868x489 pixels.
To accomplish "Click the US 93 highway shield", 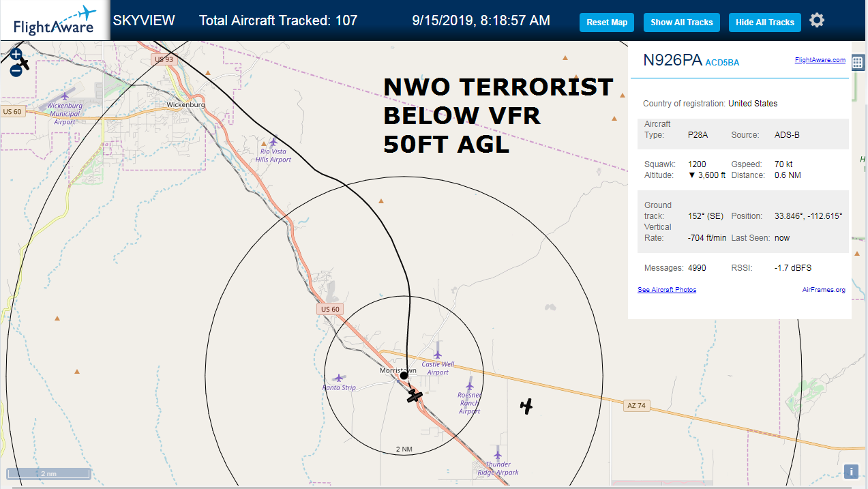I will click(164, 59).
